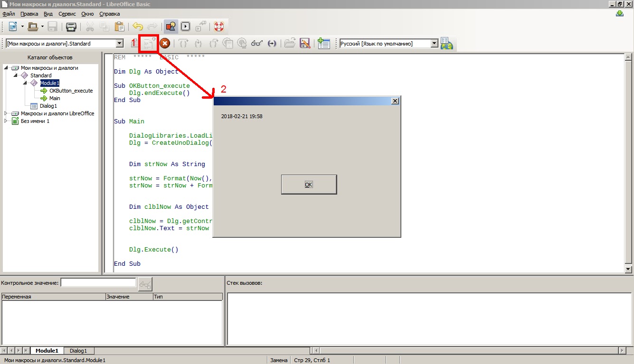Expand Макросы и диалоги LibreOffice node
The width and height of the screenshot is (634, 364).
point(6,113)
